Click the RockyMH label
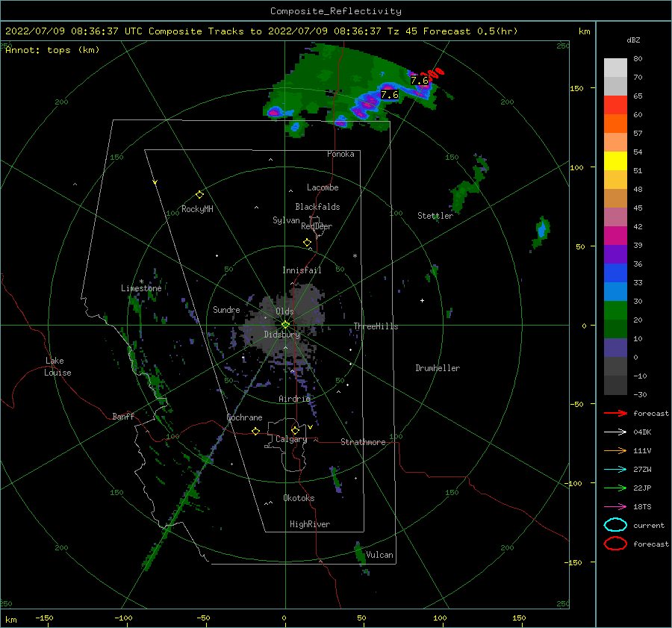672x628 pixels. [x=197, y=209]
